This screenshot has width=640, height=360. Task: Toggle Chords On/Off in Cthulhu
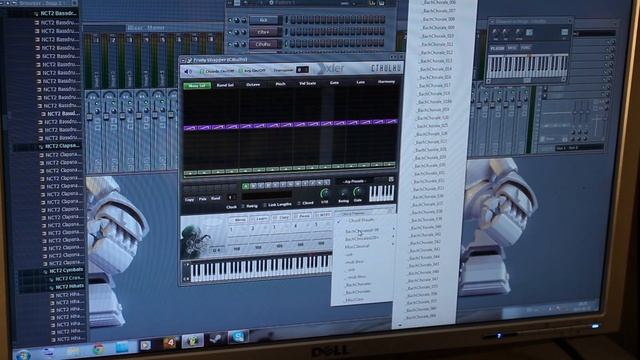point(217,71)
